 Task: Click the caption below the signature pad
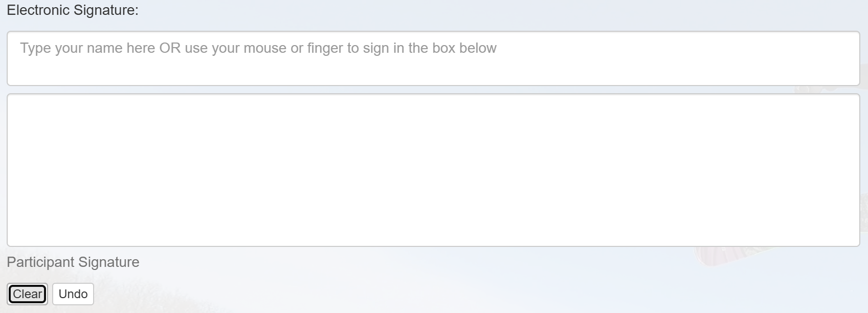click(73, 262)
